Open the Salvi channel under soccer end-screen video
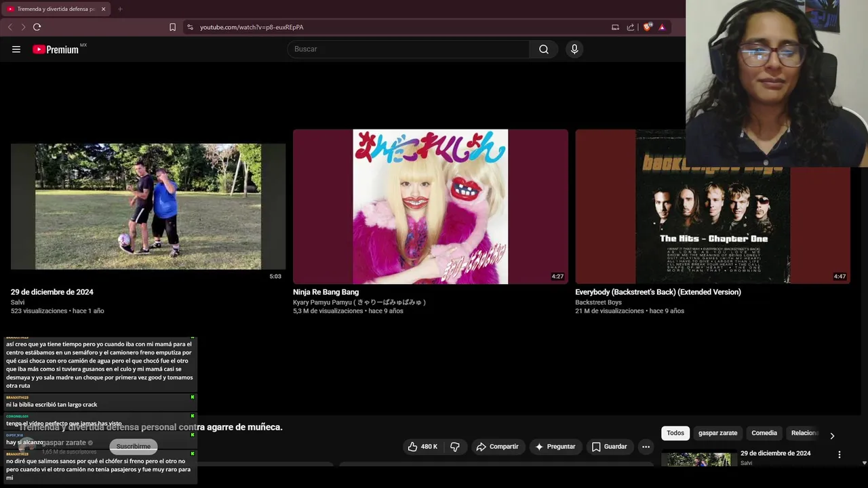Viewport: 868px width, 488px height. (18, 302)
